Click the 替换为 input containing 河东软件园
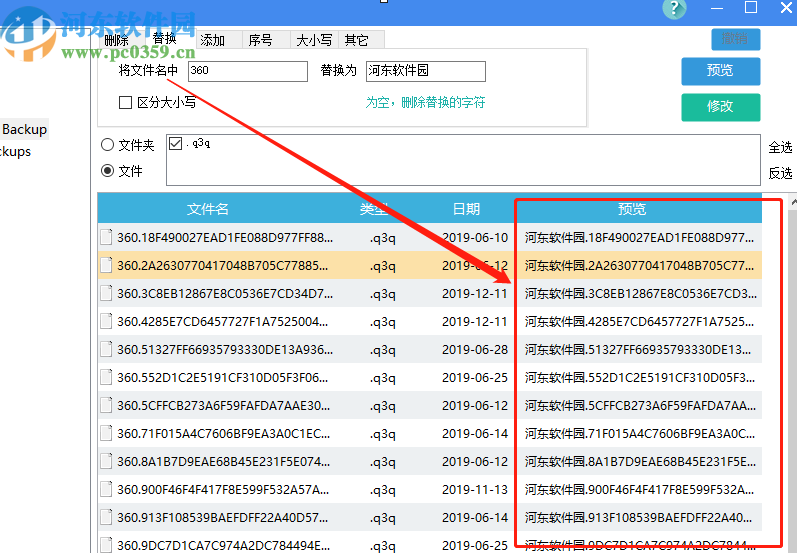 coord(425,71)
